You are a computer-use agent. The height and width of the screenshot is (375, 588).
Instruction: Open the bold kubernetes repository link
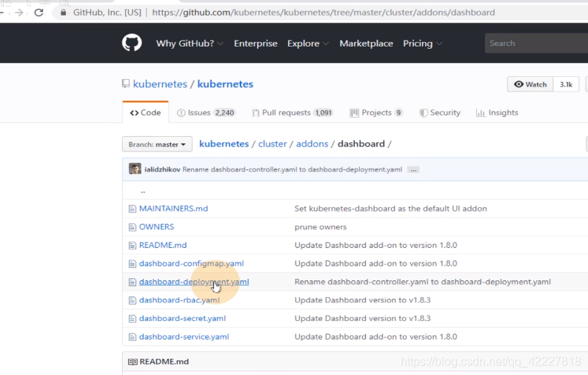[x=225, y=84]
